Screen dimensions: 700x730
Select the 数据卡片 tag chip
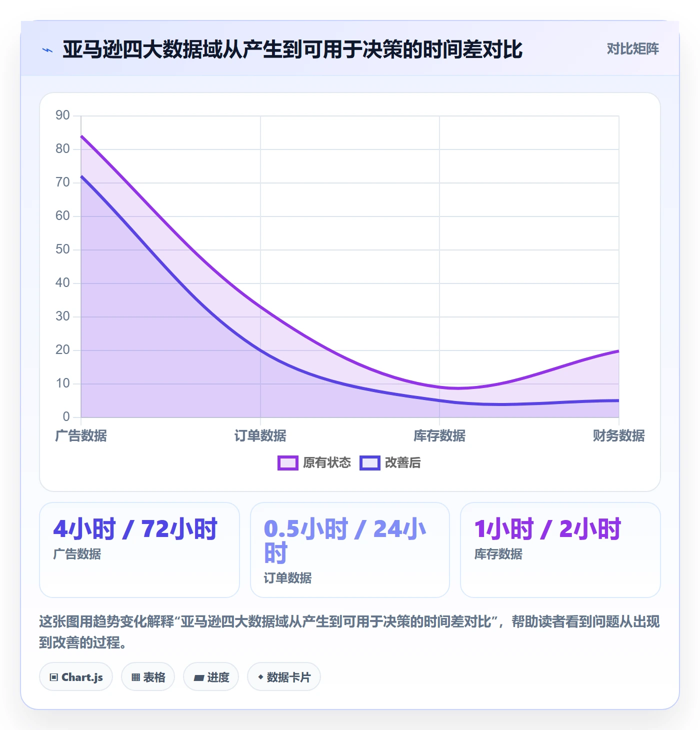pyautogui.click(x=284, y=677)
